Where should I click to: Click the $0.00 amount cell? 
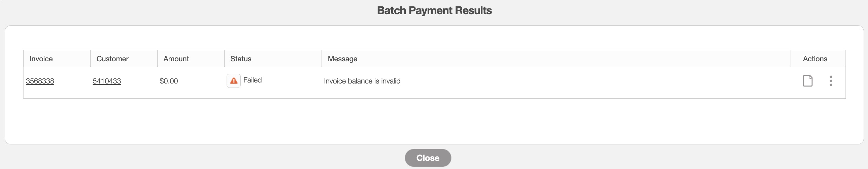169,81
